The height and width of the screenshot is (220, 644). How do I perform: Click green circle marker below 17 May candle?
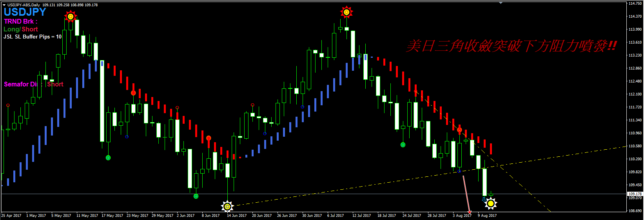pyautogui.click(x=108, y=158)
